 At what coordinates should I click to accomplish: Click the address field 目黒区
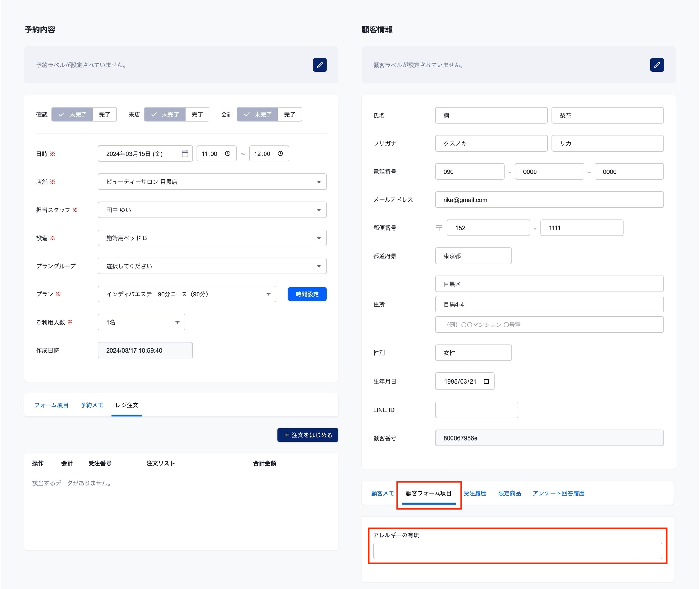(x=549, y=284)
